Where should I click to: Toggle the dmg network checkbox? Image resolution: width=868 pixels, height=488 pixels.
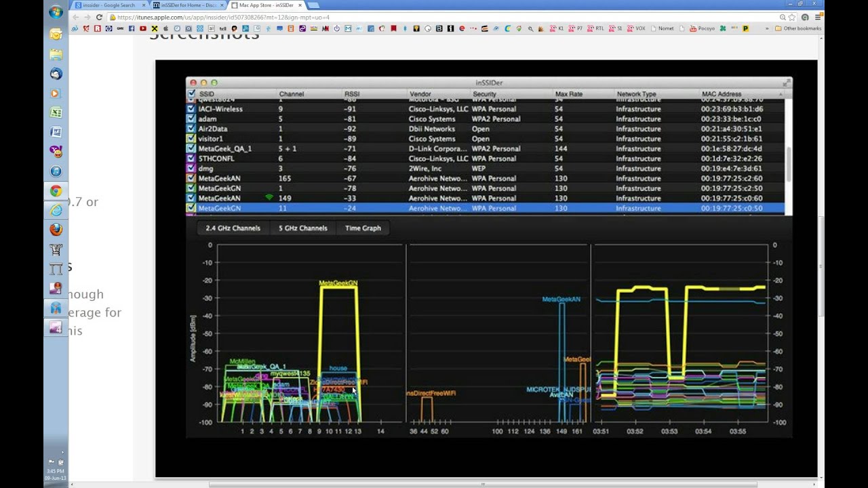click(191, 168)
